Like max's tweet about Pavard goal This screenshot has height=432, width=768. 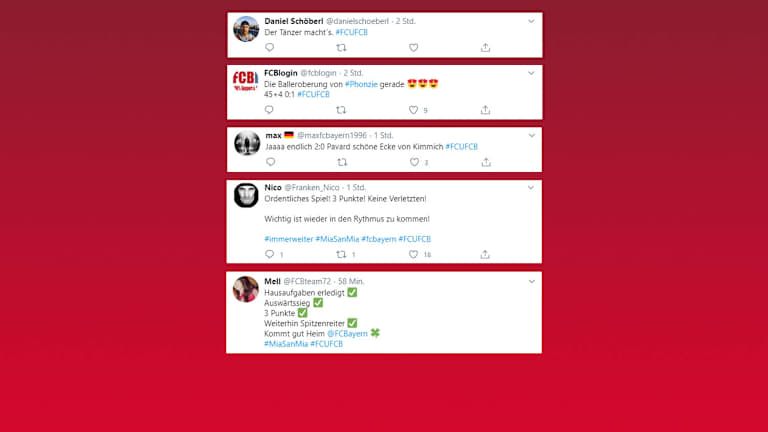click(414, 162)
